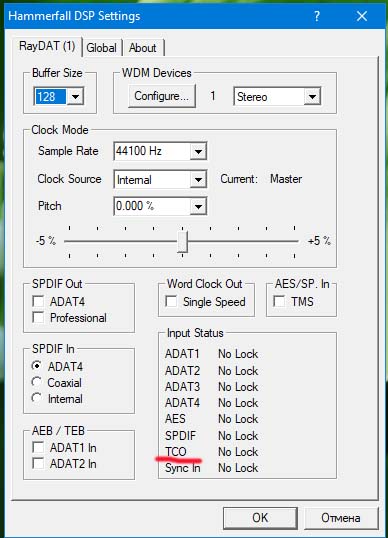Switch to the Global tab
The width and height of the screenshot is (388, 538).
pyautogui.click(x=101, y=48)
